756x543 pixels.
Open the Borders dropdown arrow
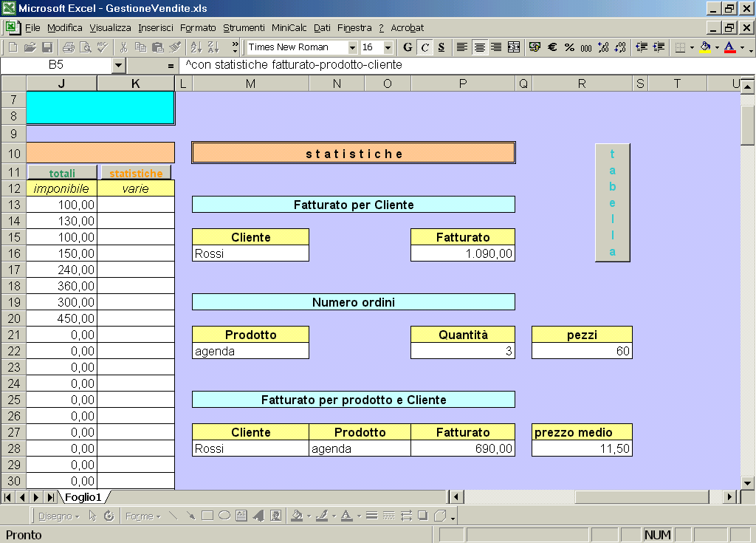coord(692,47)
